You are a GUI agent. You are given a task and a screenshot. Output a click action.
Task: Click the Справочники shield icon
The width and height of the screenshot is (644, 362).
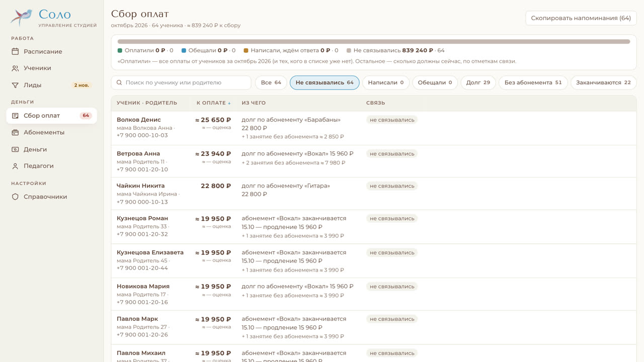(x=15, y=197)
